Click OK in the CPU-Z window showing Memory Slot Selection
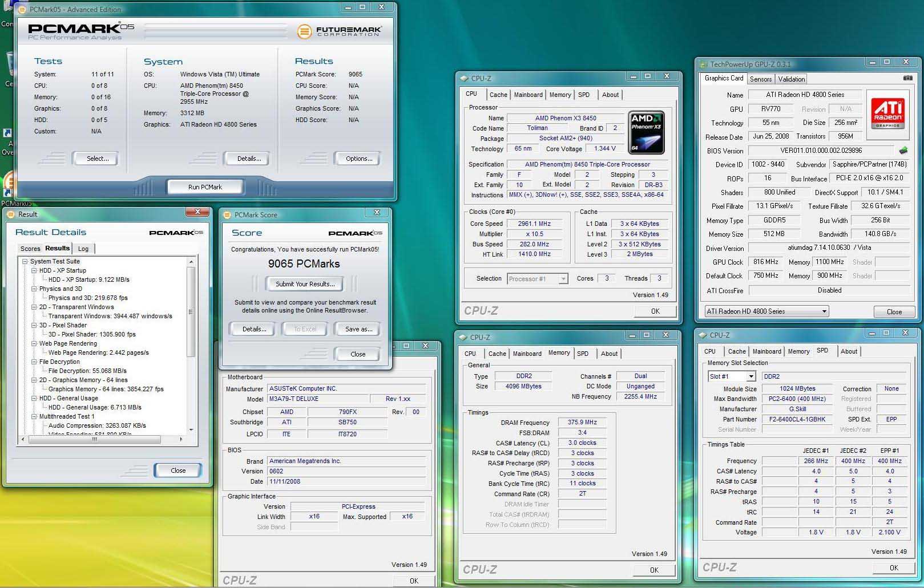This screenshot has height=588, width=924. (x=894, y=567)
